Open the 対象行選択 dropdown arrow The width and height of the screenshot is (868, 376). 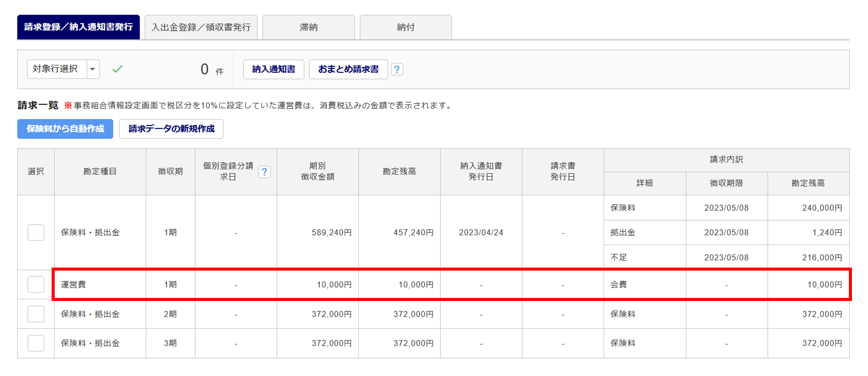[93, 69]
